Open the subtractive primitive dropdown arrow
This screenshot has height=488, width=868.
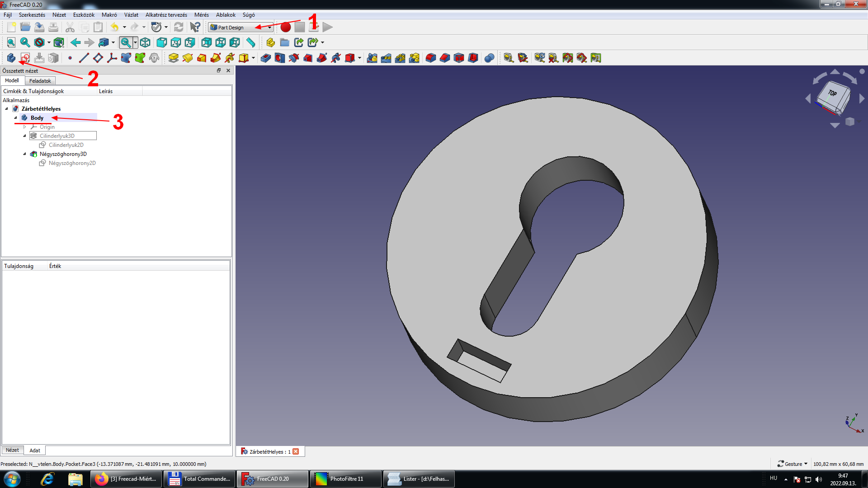359,58
